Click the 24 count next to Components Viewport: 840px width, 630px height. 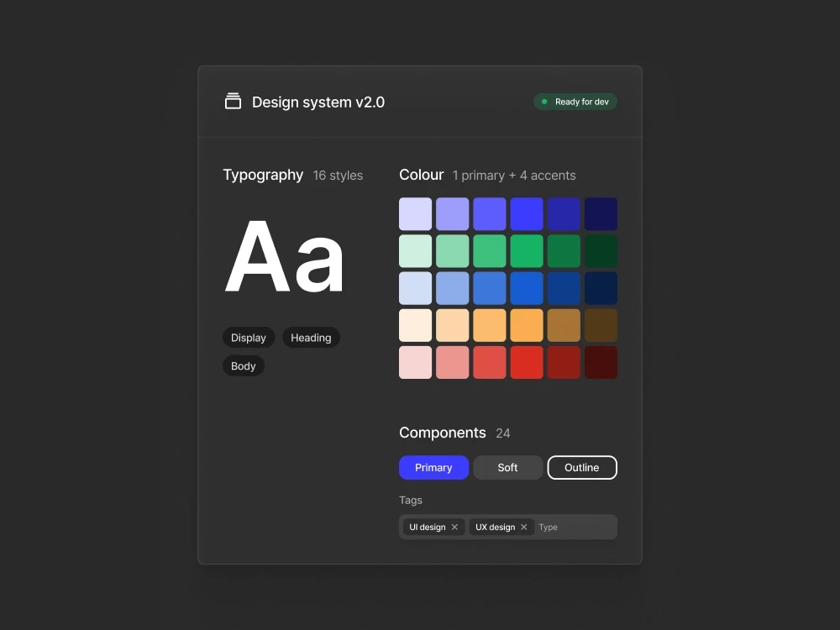coord(503,433)
